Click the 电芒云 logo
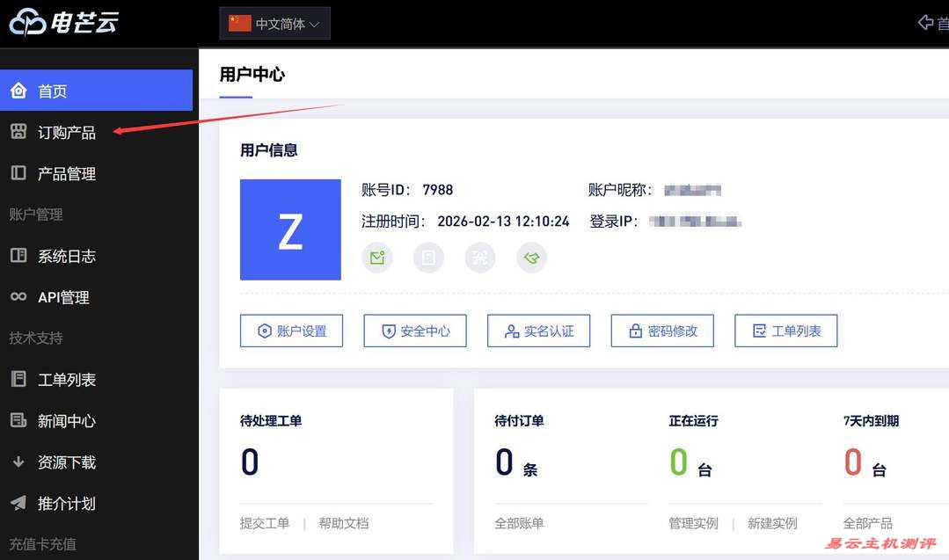 click(62, 23)
